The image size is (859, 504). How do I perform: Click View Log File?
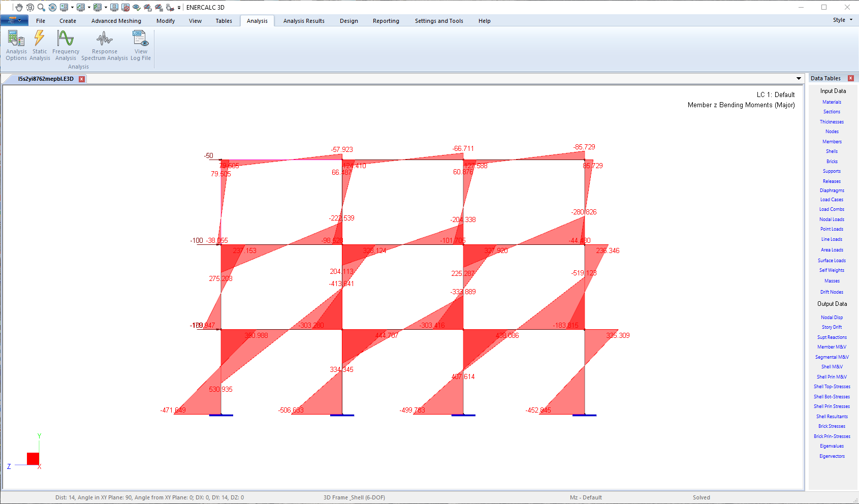[141, 45]
